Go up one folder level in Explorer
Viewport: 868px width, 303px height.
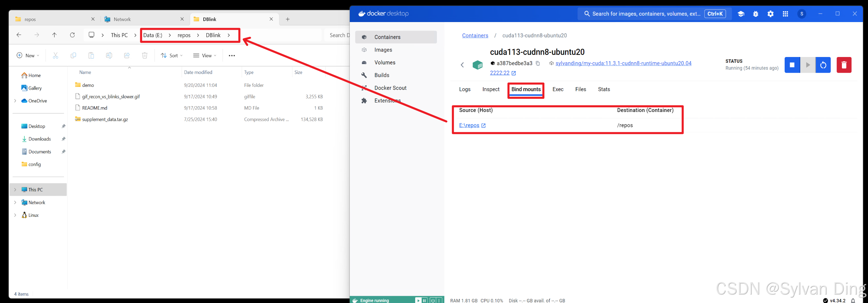(54, 35)
